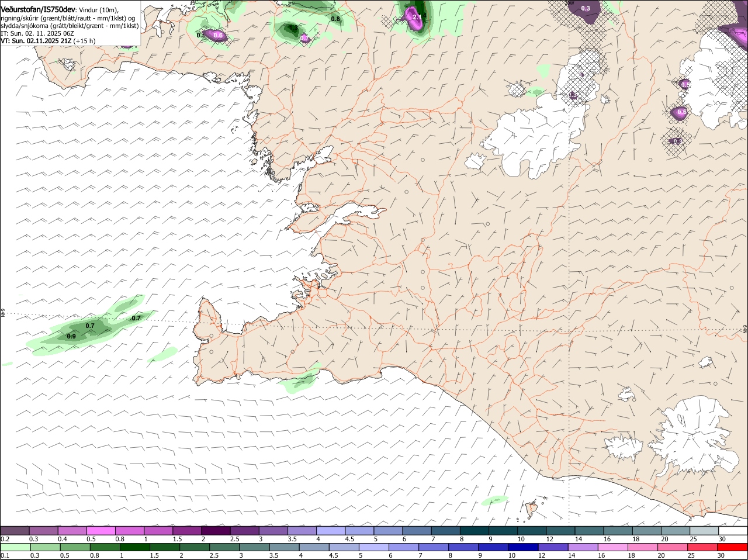Click the darkest green 1–1.5 swatch in bottom legend row
The height and width of the screenshot is (560, 748).
135,547
